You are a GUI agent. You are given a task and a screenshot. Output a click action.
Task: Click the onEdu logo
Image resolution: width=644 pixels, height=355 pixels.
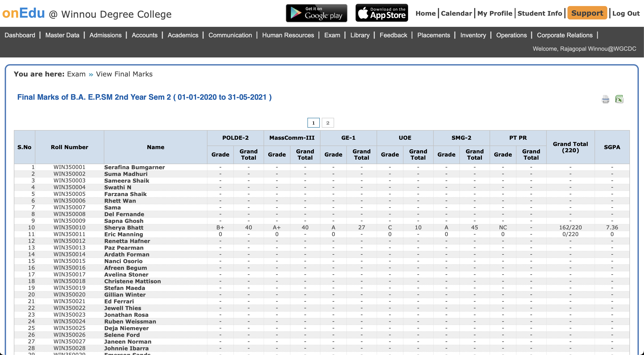(23, 13)
